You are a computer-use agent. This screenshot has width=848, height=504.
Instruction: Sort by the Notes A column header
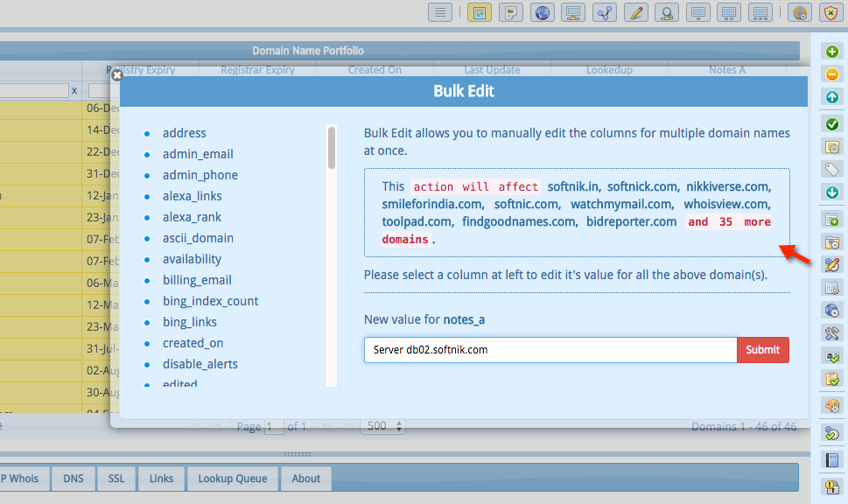click(727, 70)
